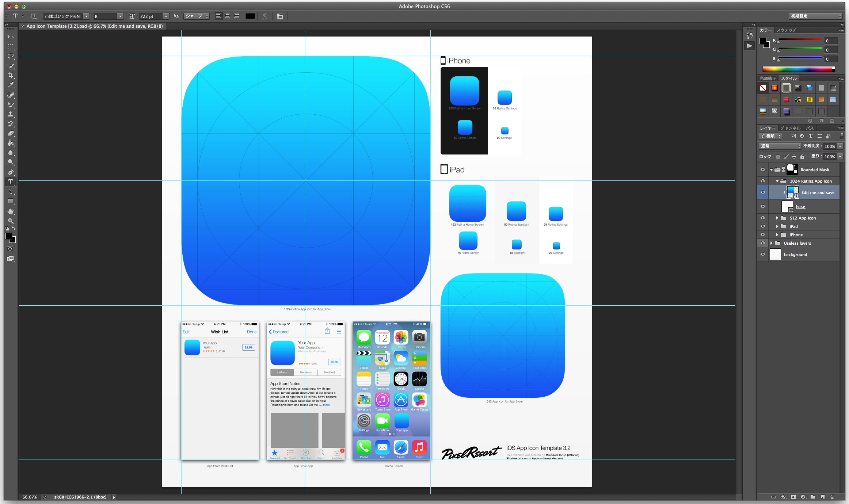Click the Create Warped Text icon

point(264,16)
